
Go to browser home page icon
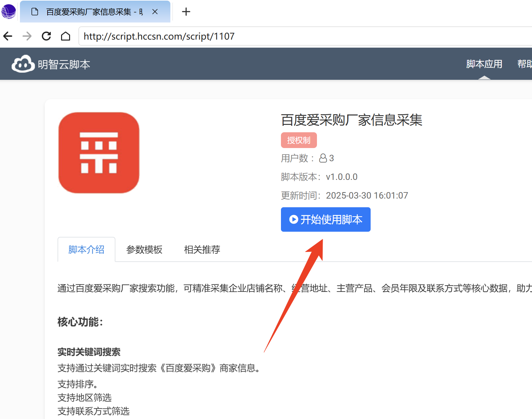click(66, 36)
